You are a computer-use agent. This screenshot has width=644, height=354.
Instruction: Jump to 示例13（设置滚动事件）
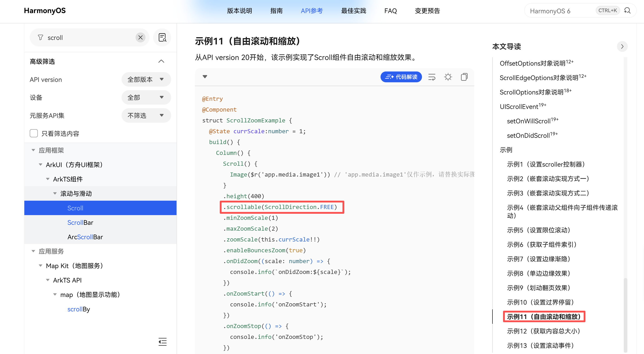point(540,345)
